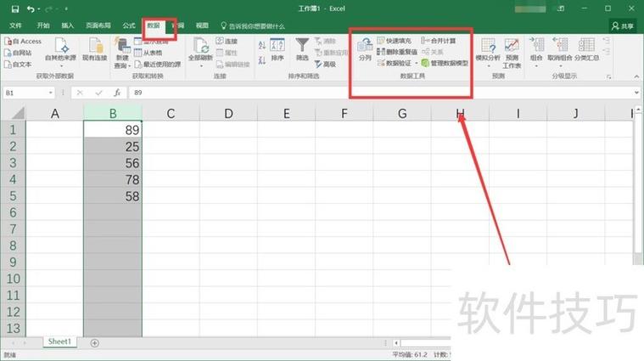This screenshot has width=644, height=361.
Task: Add a new sheet with plus button
Action: [x=94, y=343]
